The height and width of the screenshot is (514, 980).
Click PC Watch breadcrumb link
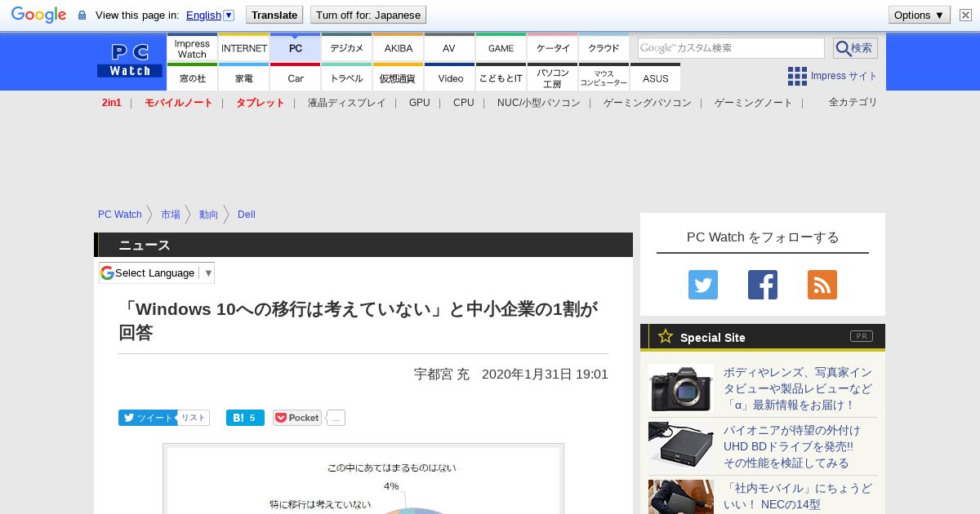pyautogui.click(x=120, y=215)
